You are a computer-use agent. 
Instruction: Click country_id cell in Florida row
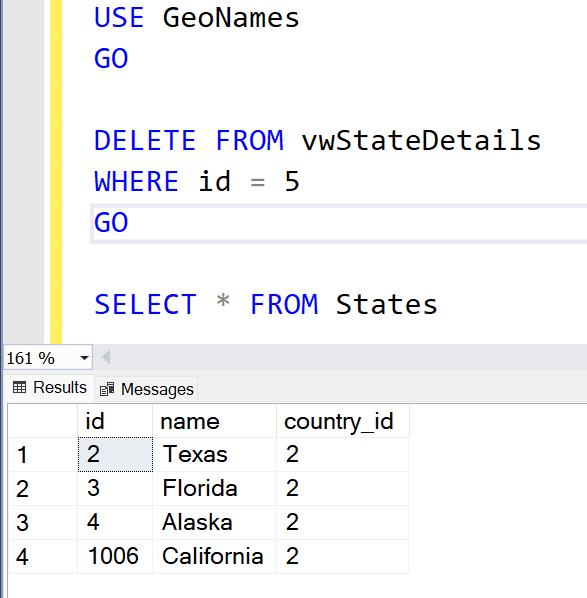(x=343, y=489)
